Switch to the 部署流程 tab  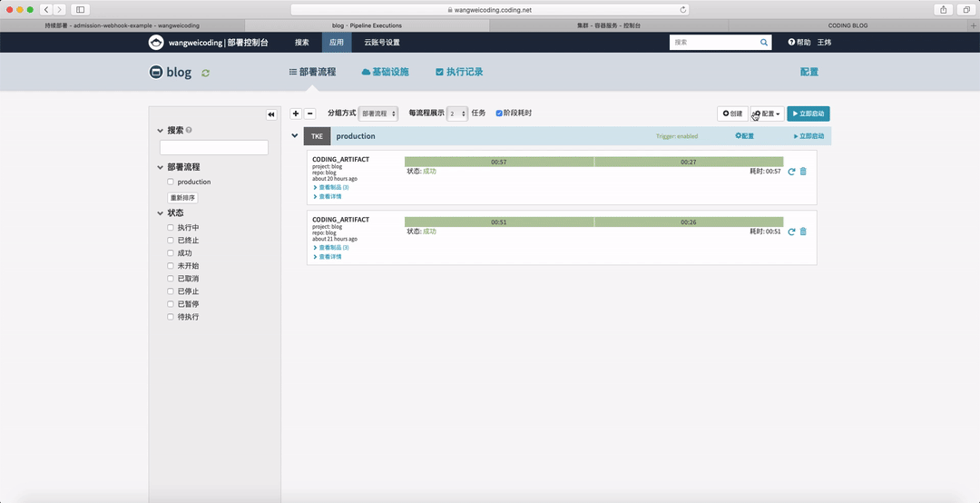pyautogui.click(x=312, y=72)
